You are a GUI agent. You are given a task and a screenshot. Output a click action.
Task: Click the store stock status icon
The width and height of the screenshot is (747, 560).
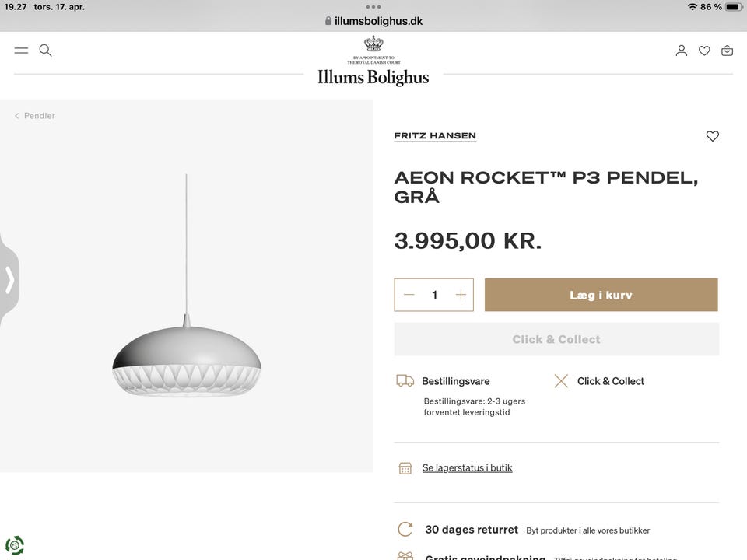(x=405, y=468)
